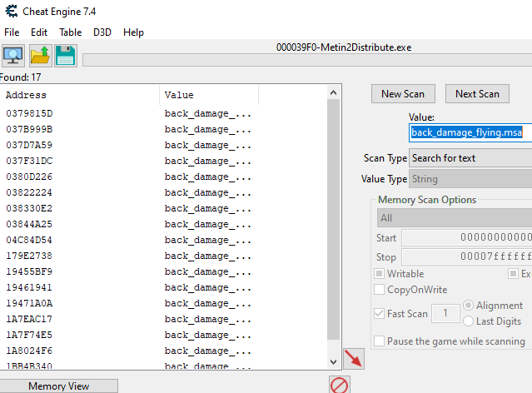This screenshot has height=393, width=532.
Task: Select result address 037B999B
Action: [29, 129]
